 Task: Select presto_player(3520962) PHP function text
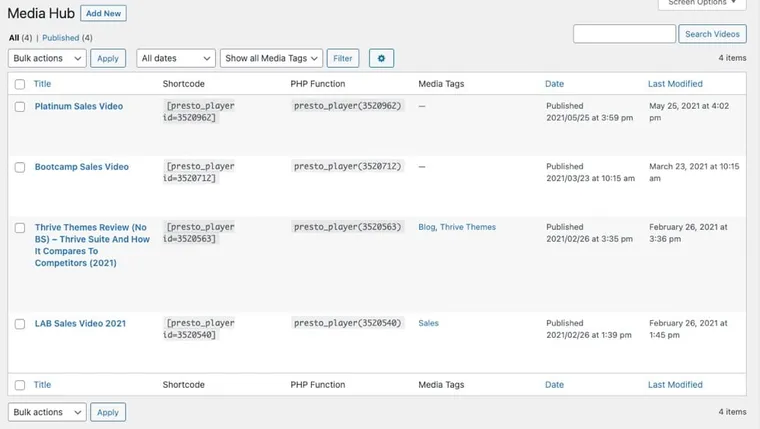348,106
